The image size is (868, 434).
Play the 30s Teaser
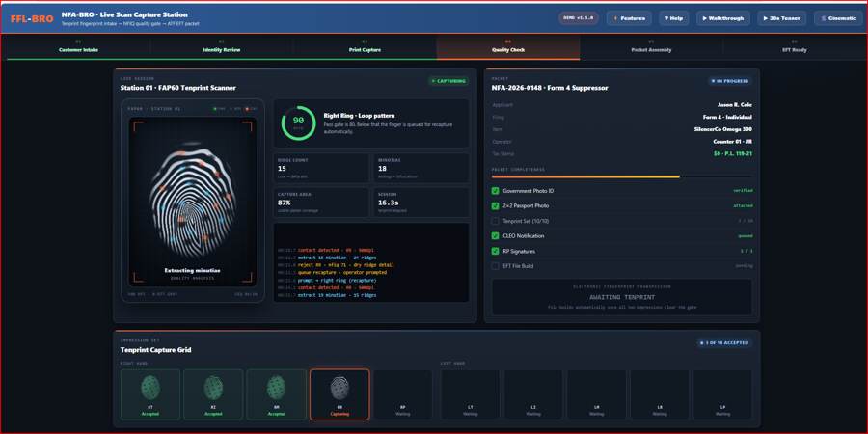781,18
